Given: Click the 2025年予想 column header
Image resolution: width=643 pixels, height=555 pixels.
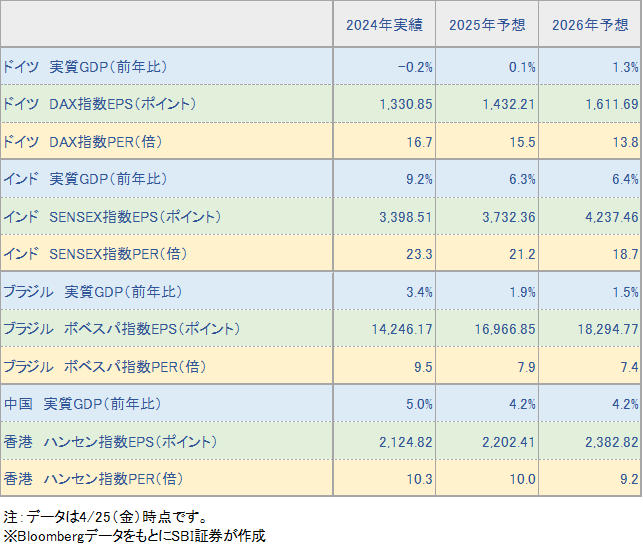Looking at the screenshot, I should (x=488, y=25).
